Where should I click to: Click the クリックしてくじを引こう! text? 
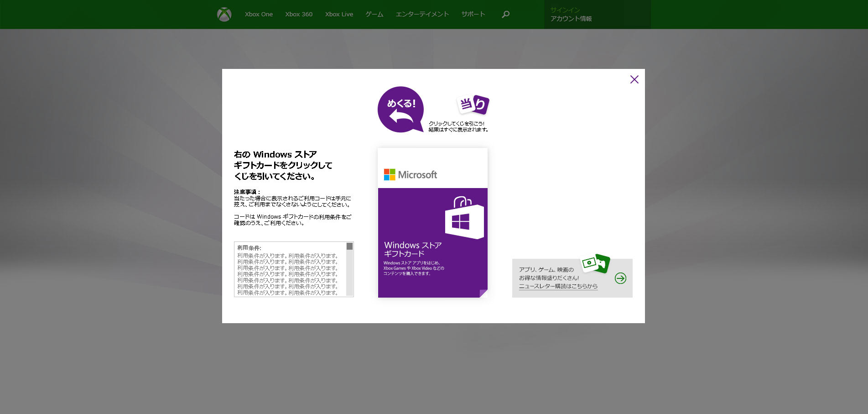pyautogui.click(x=457, y=123)
